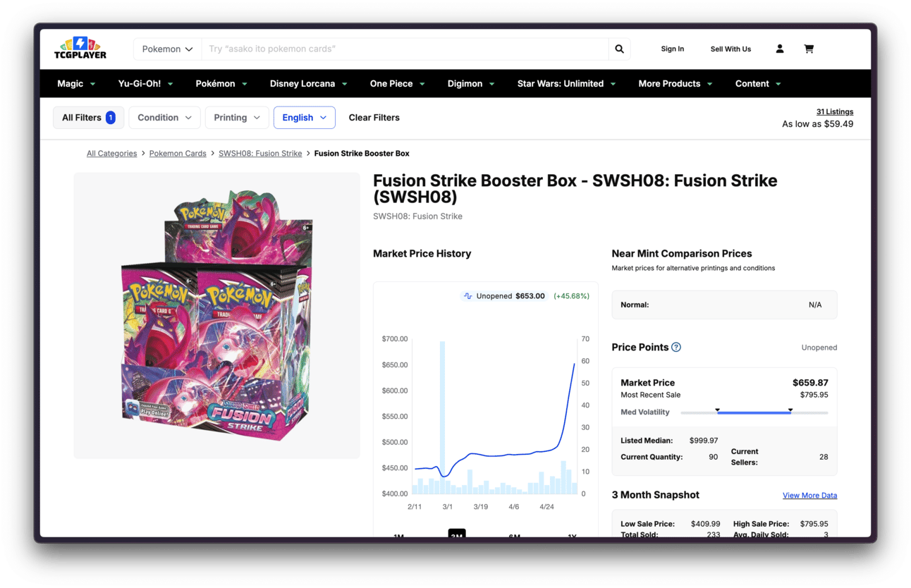Click the High Sale Price value $795.95
The height and width of the screenshot is (588, 911).
point(814,524)
